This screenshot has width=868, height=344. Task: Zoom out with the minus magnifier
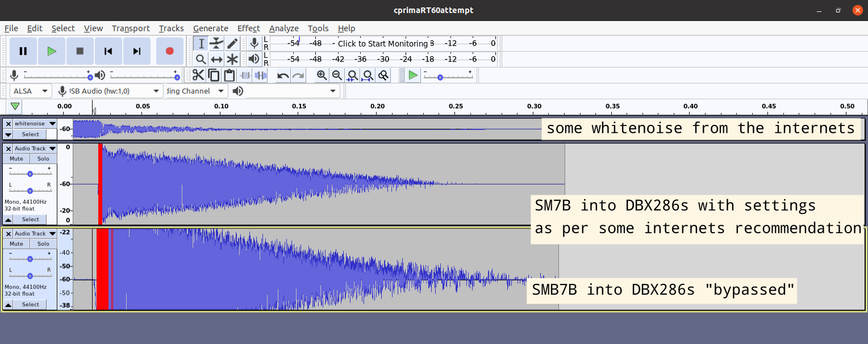(x=337, y=75)
